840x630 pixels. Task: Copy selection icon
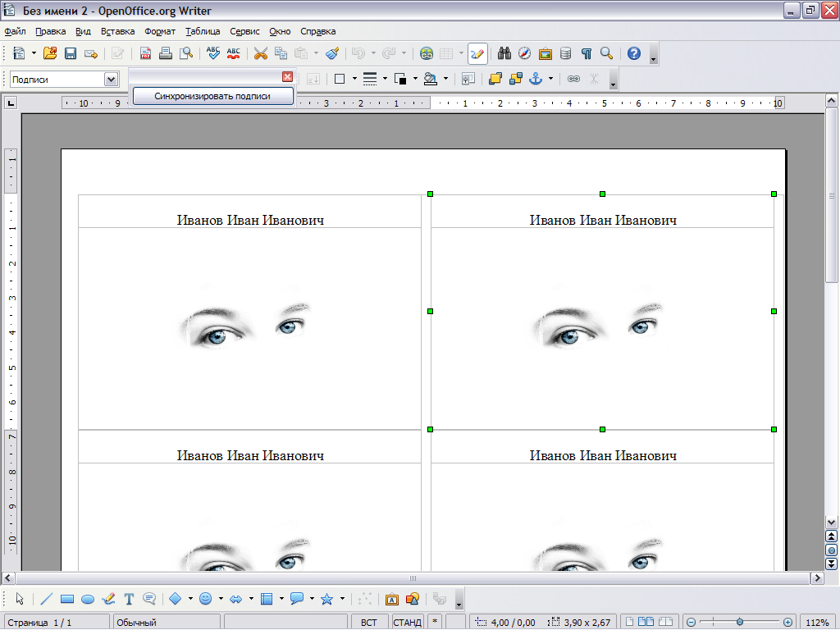point(281,53)
